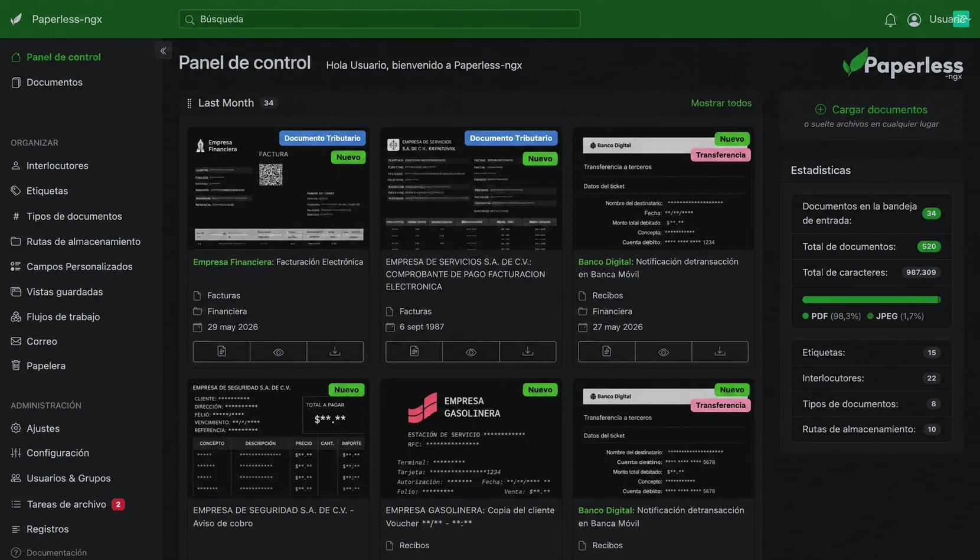Preview the Empresa Financiera document with eye icon
This screenshot has width=980, height=560.
click(x=278, y=351)
